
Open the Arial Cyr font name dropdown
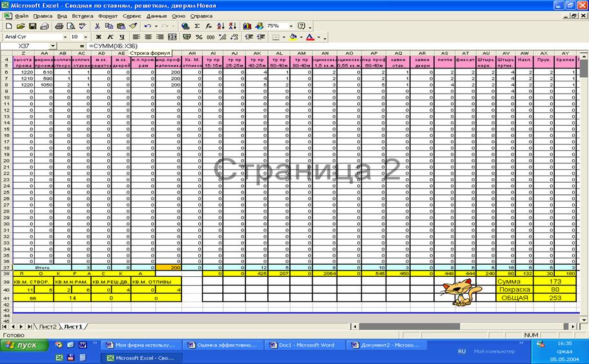[x=65, y=37]
